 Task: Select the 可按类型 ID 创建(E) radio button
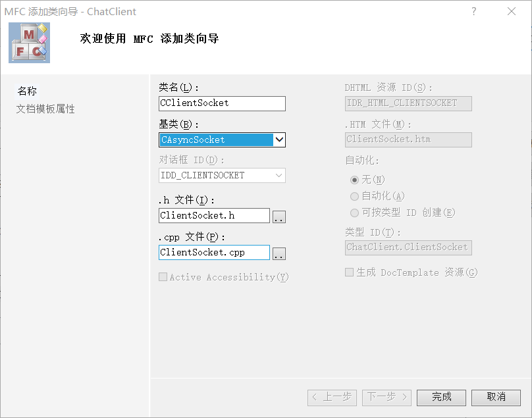pyautogui.click(x=354, y=212)
